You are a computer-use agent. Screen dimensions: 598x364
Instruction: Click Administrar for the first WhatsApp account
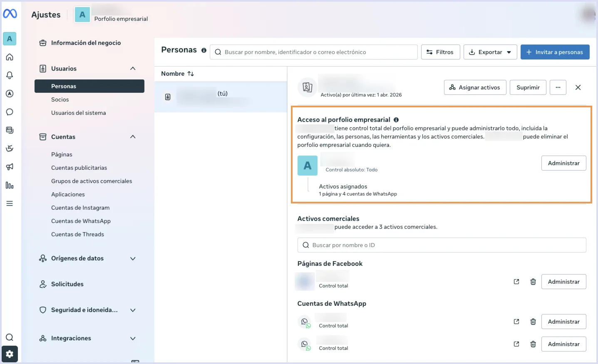click(563, 322)
